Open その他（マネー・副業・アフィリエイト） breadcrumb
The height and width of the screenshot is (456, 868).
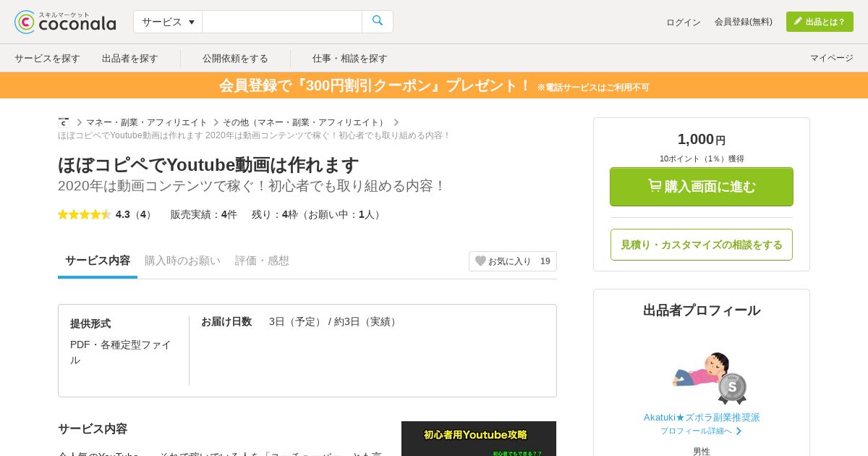[x=305, y=122]
